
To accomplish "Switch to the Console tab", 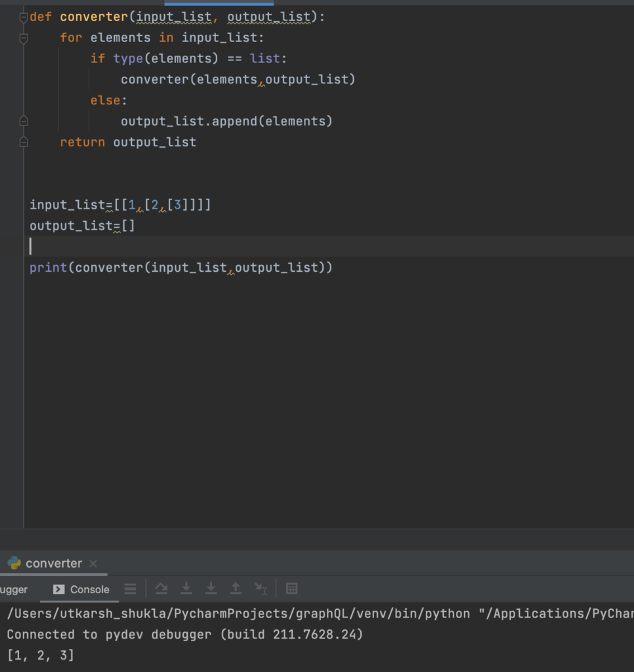I will click(x=81, y=589).
